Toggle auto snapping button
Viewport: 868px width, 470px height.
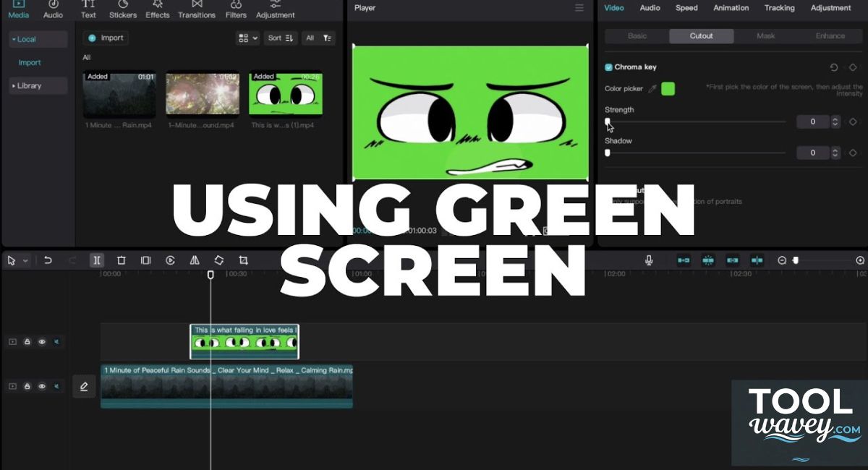pyautogui.click(x=708, y=260)
